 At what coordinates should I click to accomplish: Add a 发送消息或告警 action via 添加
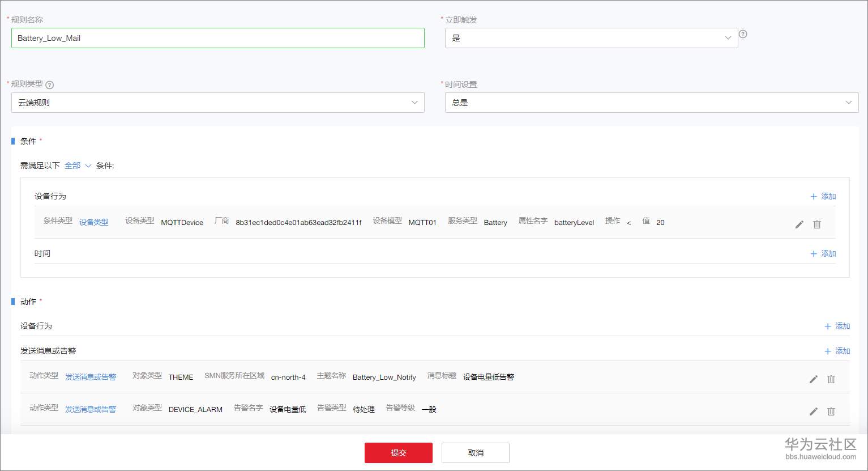(837, 351)
